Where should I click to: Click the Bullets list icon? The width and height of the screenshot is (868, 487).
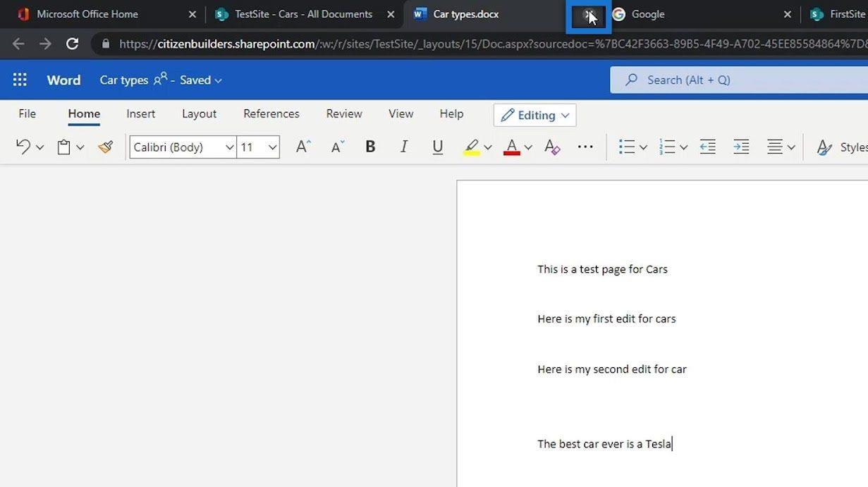tap(627, 147)
